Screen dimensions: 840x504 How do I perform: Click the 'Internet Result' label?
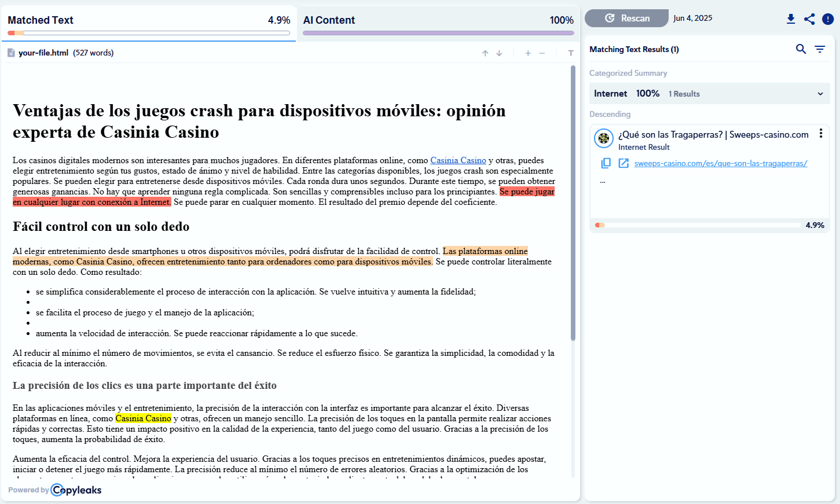point(644,147)
